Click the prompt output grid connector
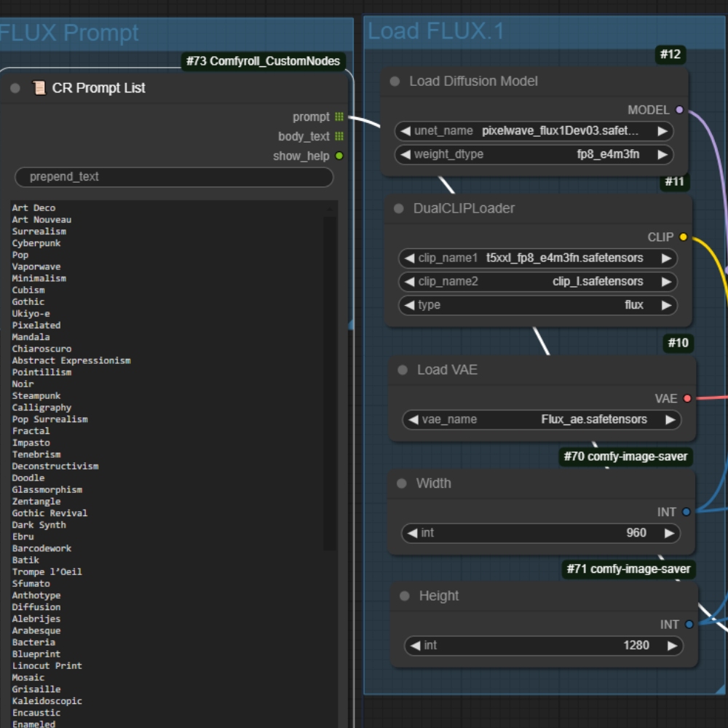 (339, 116)
